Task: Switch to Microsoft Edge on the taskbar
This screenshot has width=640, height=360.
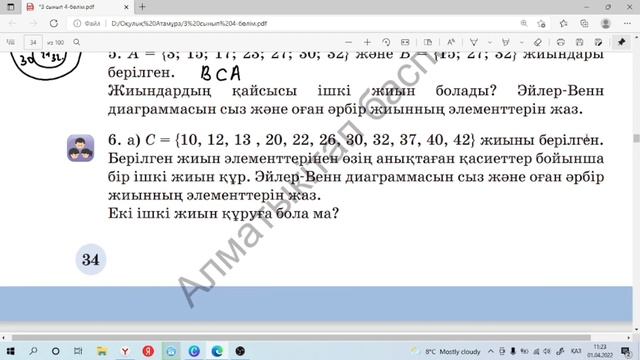Action: click(x=217, y=351)
